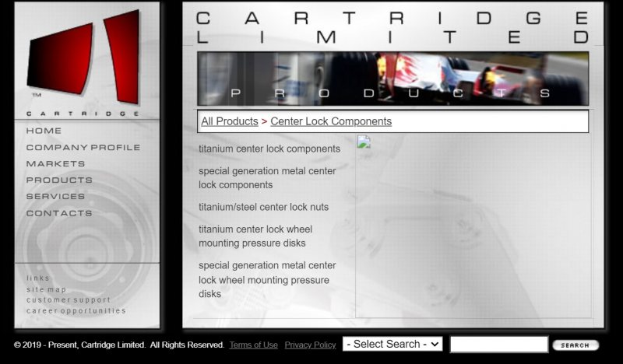
Task: Open titanium center lock wheel mounting pressure disks
Action: click(x=255, y=236)
